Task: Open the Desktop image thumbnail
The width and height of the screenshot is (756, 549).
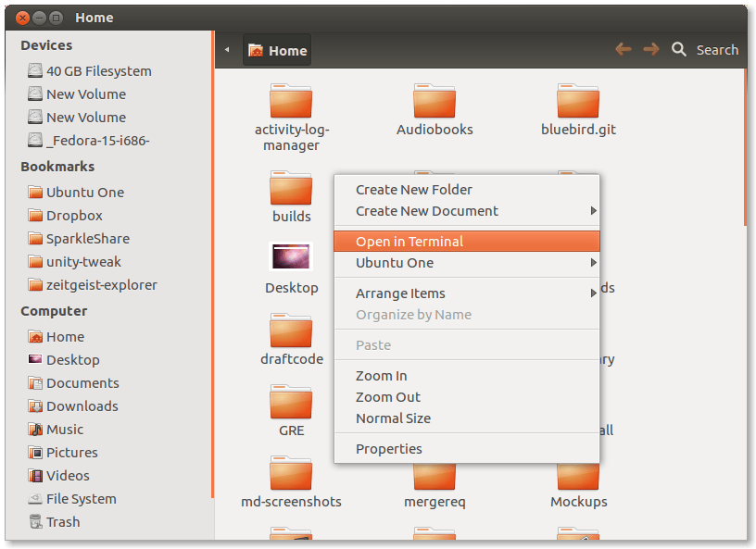Action: 291,256
